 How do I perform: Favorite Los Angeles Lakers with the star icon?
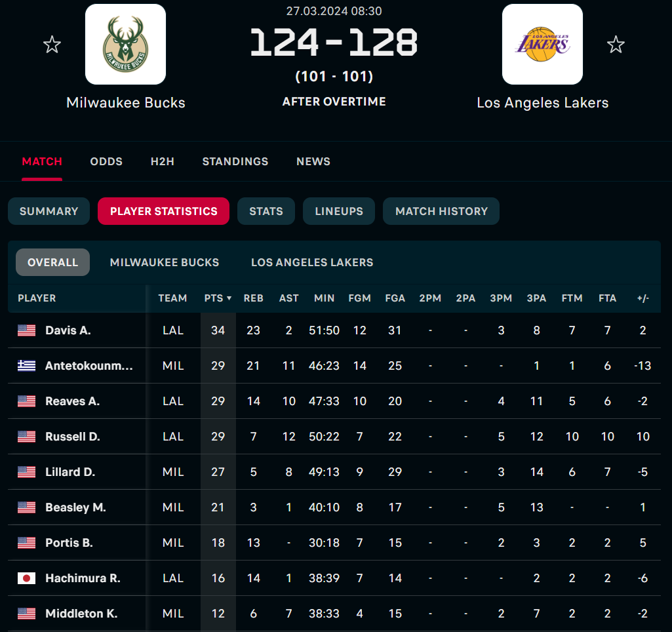615,45
